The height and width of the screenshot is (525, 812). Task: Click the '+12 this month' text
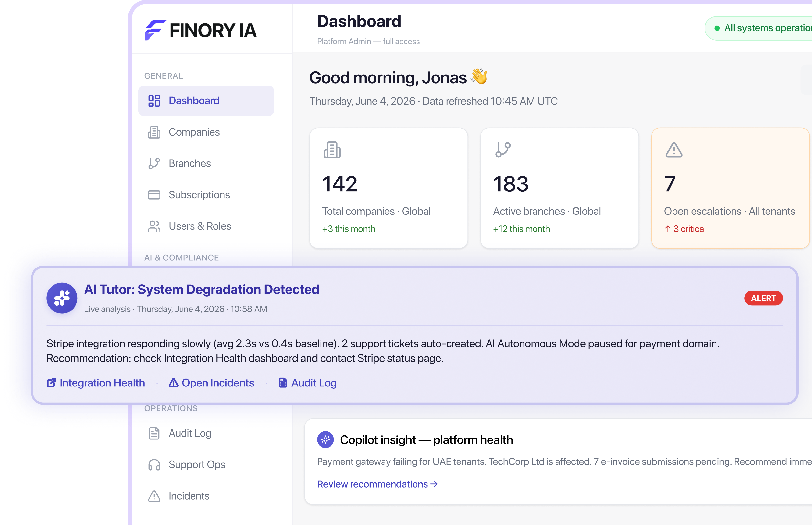[x=521, y=229]
